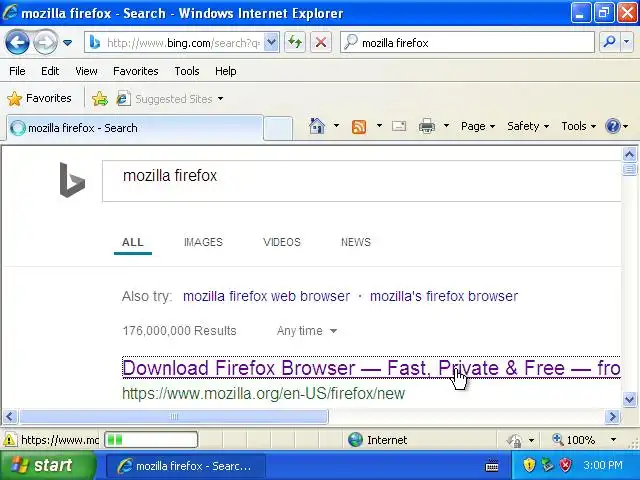Open the Tools command bar menu
The width and height of the screenshot is (640, 480).
click(x=578, y=126)
